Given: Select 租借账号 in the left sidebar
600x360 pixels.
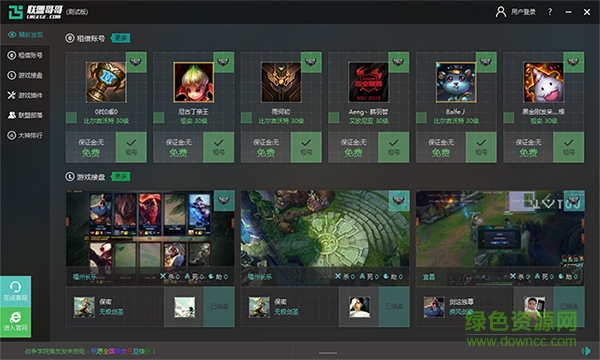Looking at the screenshot, I should click(x=25, y=55).
